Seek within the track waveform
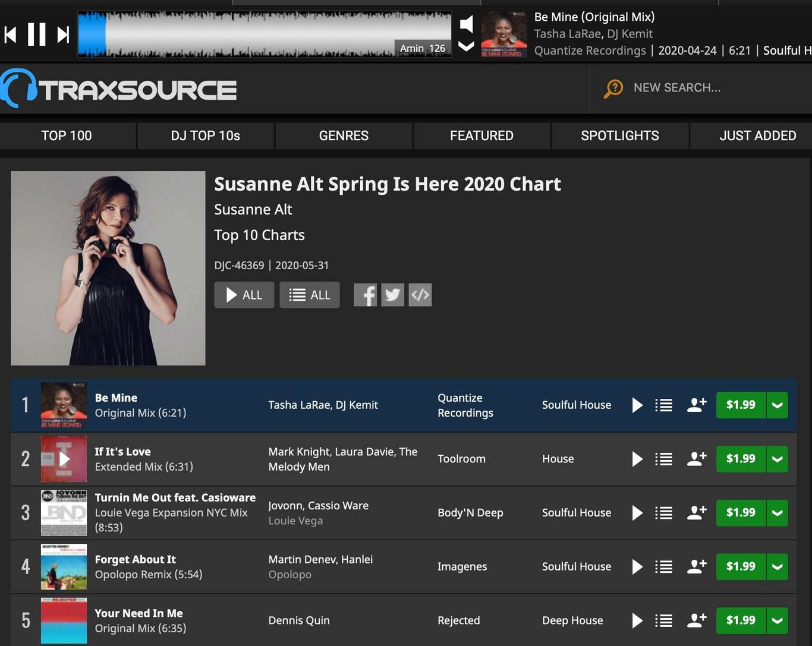The height and width of the screenshot is (646, 812). click(x=264, y=34)
